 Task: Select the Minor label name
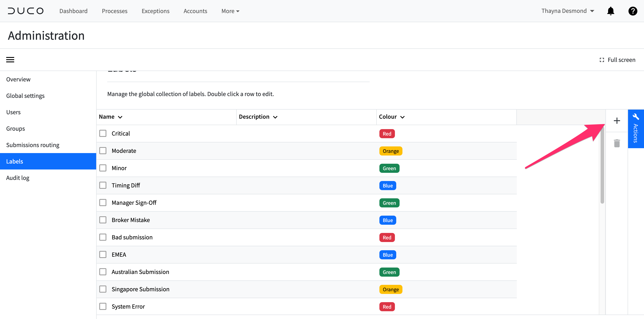[119, 168]
